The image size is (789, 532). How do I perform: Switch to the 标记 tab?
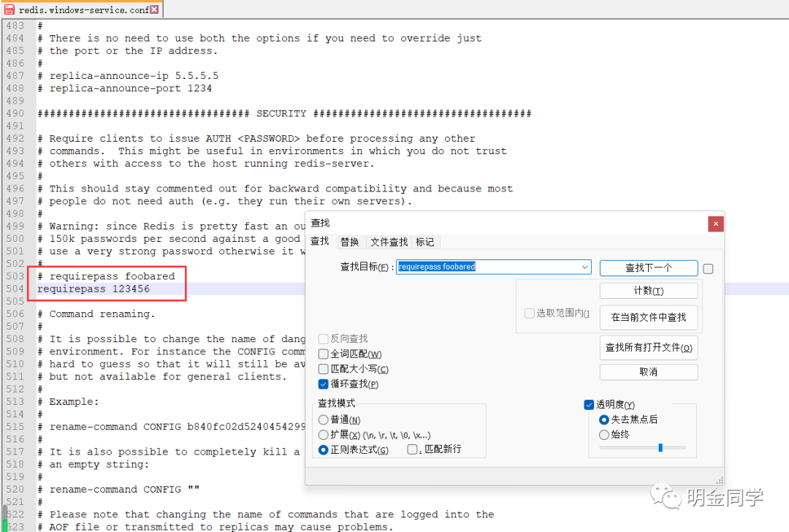pos(424,242)
